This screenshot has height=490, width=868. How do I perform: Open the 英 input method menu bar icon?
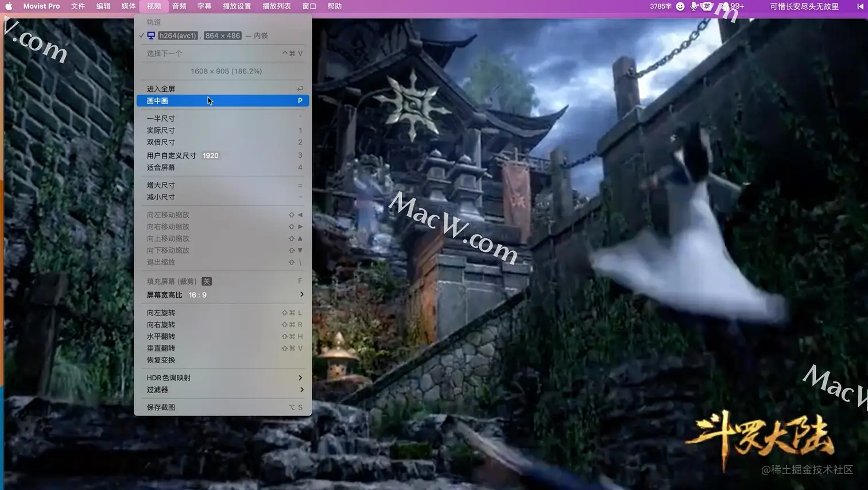click(x=707, y=6)
